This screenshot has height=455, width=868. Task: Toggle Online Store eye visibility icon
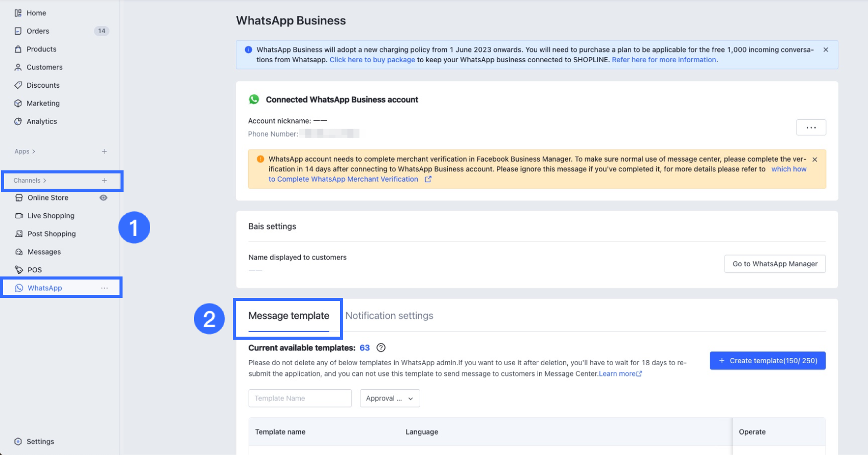pyautogui.click(x=104, y=198)
